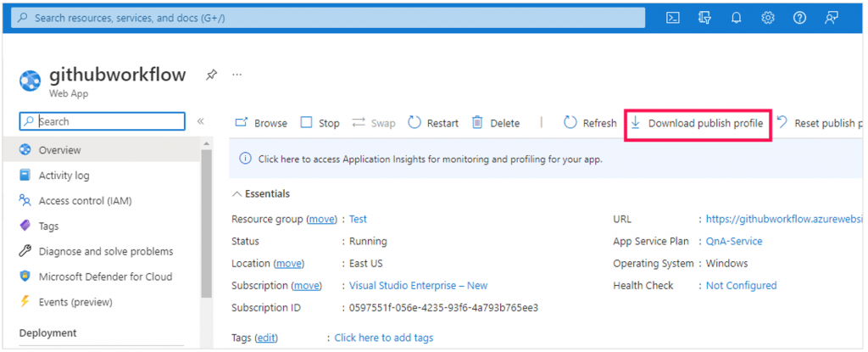Click the githubworkflow Web App globe icon

[x=30, y=81]
